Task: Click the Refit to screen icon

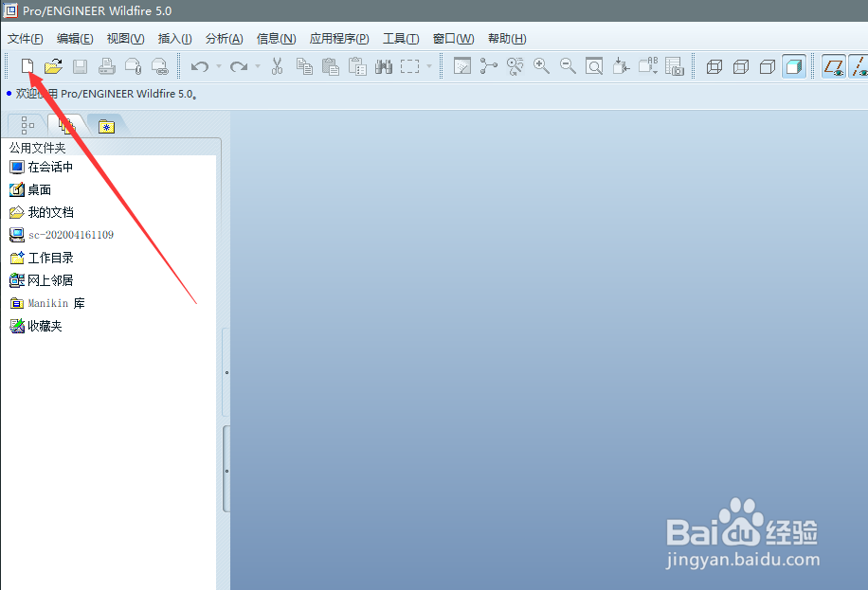Action: click(x=594, y=66)
